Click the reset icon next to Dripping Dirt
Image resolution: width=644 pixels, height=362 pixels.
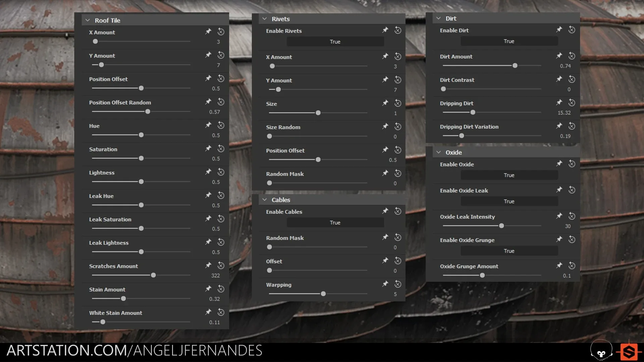(572, 103)
